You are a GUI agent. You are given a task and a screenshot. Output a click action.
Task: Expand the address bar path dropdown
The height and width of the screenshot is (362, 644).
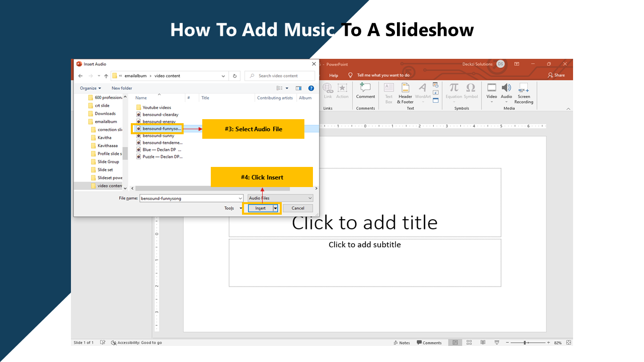(224, 76)
